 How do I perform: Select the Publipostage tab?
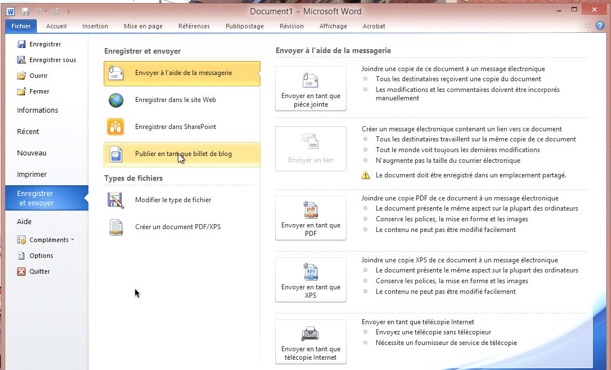pos(244,26)
